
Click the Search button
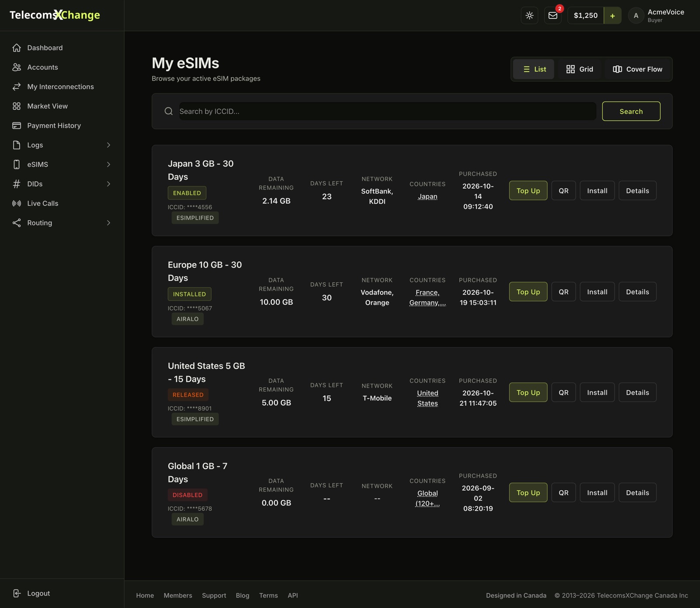click(631, 111)
